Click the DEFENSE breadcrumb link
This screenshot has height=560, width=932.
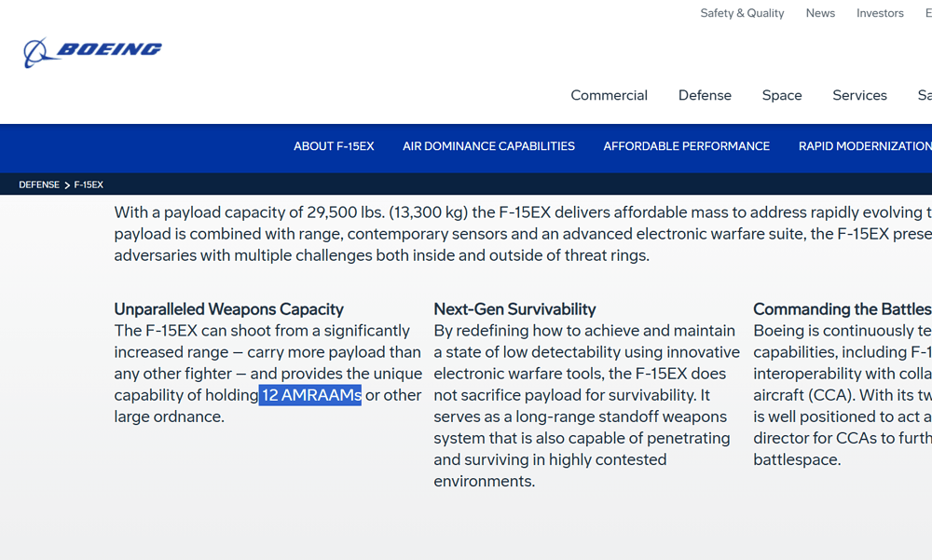point(39,184)
